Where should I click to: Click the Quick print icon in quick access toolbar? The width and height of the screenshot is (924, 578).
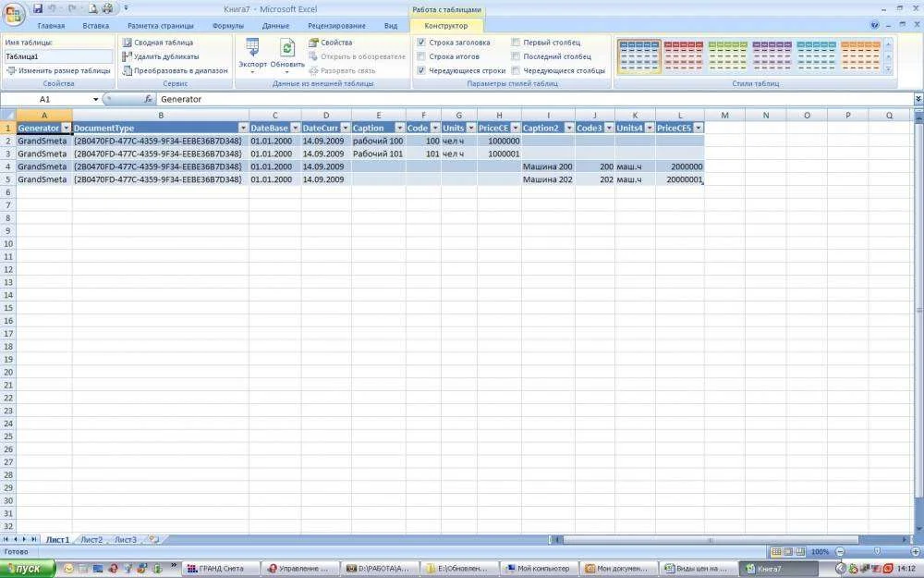(x=107, y=8)
